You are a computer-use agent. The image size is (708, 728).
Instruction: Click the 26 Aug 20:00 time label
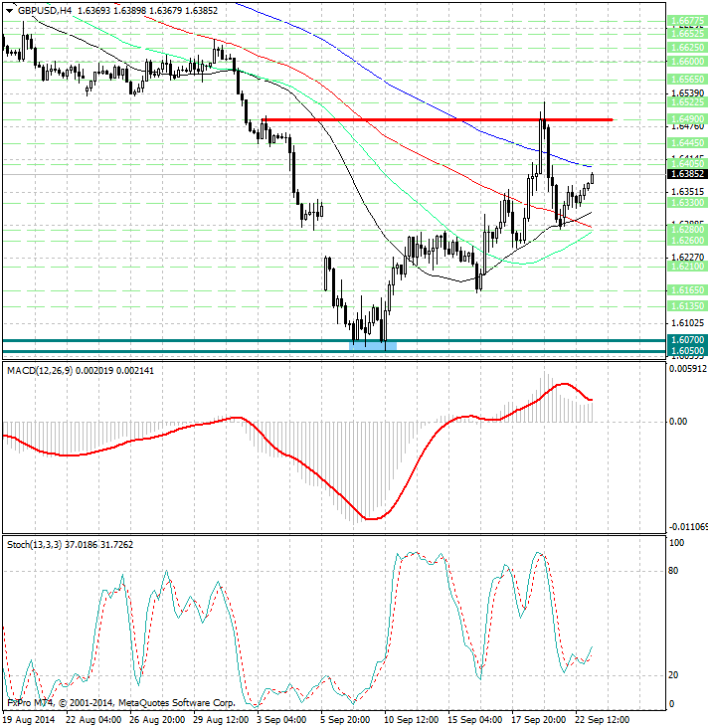pyautogui.click(x=157, y=720)
